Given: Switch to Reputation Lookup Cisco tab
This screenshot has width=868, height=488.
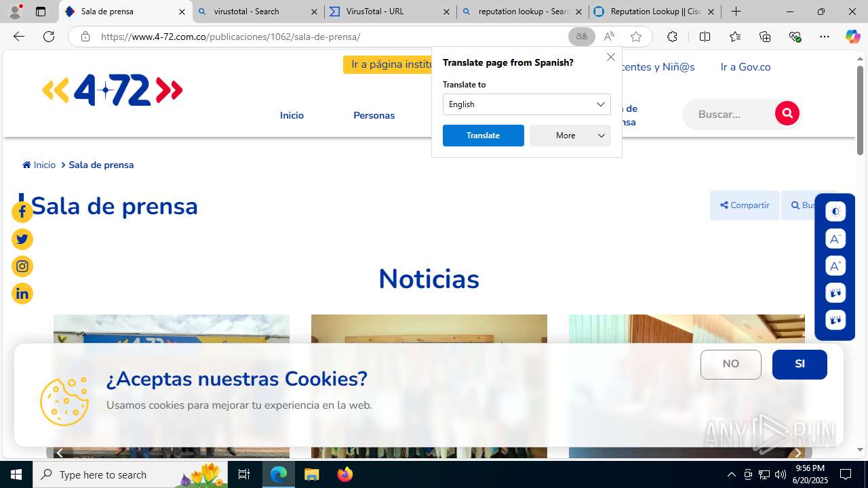Looking at the screenshot, I should point(654,12).
